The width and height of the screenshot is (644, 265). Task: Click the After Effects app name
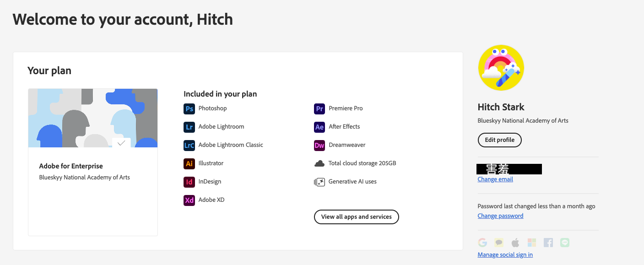click(345, 127)
